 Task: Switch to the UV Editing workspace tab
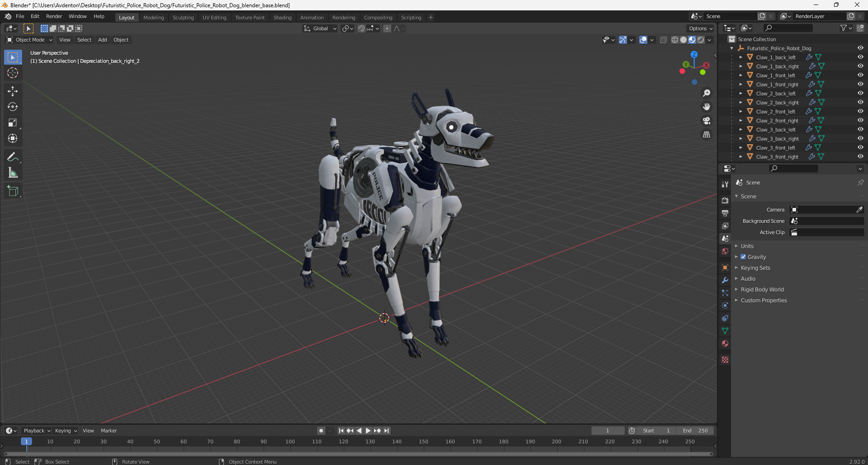(x=214, y=18)
